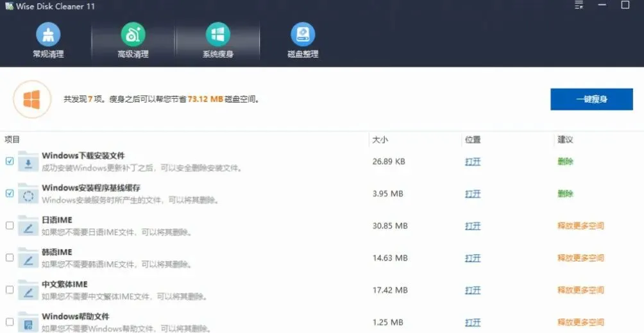Minimize the Wise Disk Cleaner window
The height and width of the screenshot is (333, 644).
point(602,5)
